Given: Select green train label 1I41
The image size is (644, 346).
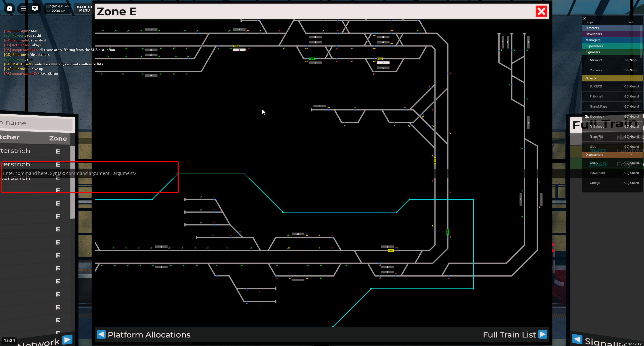Looking at the screenshot, I should [312, 59].
